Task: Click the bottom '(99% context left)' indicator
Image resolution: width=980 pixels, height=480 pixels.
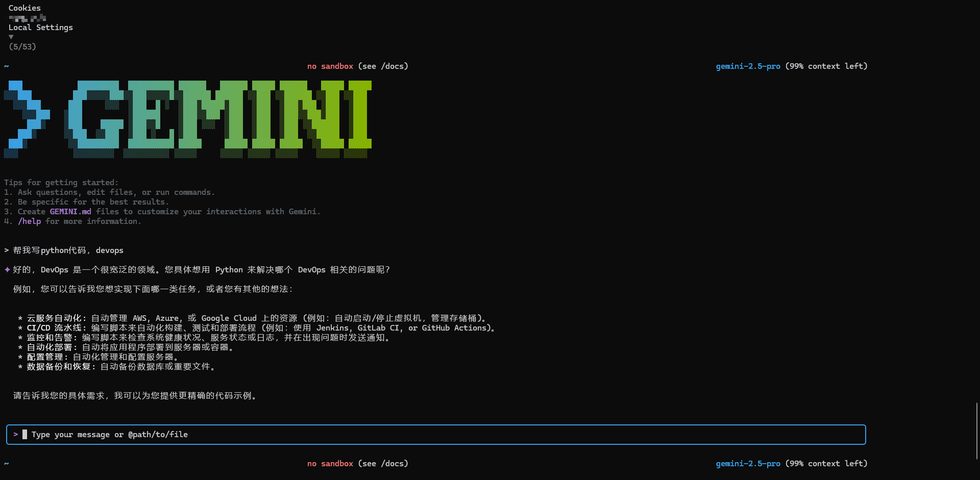Action: [x=826, y=464]
